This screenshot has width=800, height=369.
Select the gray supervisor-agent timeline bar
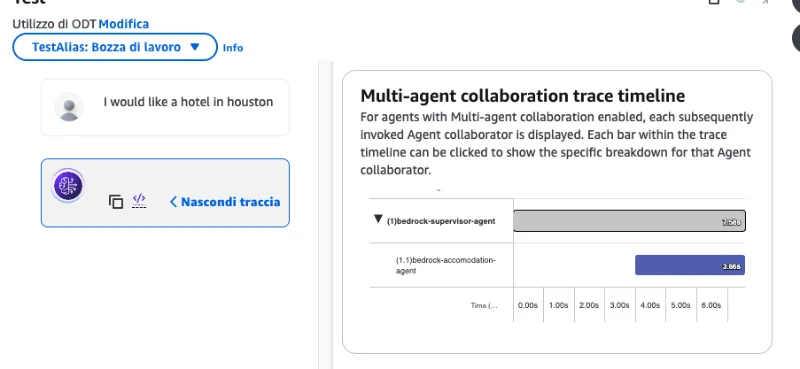[x=630, y=220]
